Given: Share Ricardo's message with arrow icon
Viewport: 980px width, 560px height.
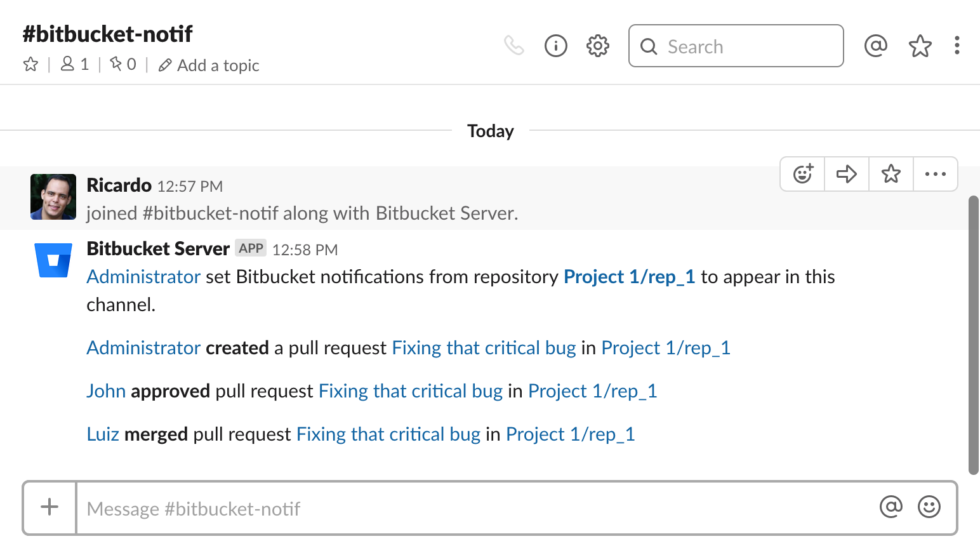Looking at the screenshot, I should tap(847, 174).
